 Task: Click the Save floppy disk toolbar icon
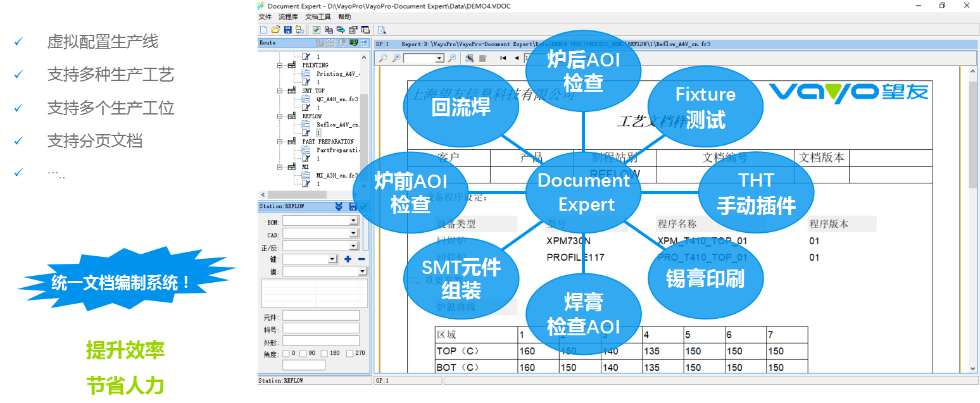(x=287, y=30)
